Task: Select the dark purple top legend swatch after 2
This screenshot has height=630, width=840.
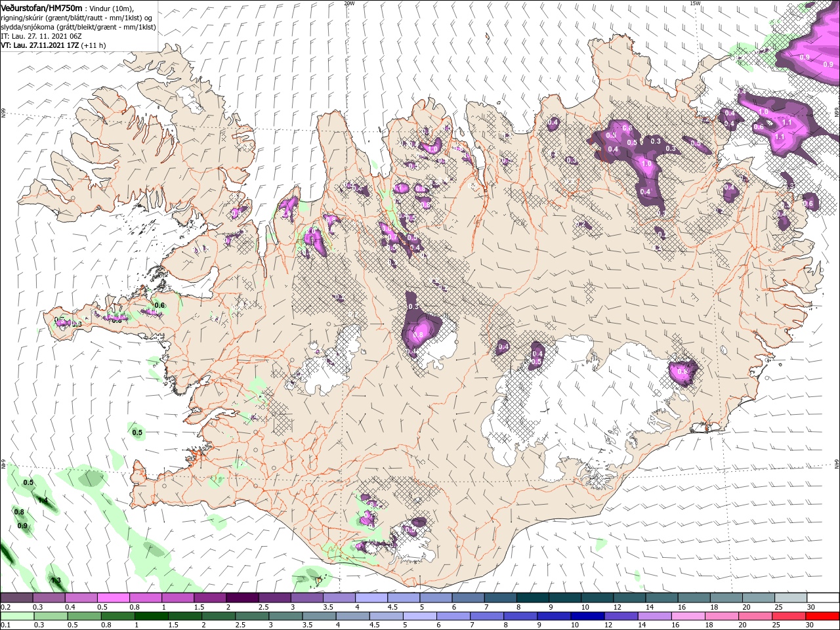Action: click(x=242, y=598)
